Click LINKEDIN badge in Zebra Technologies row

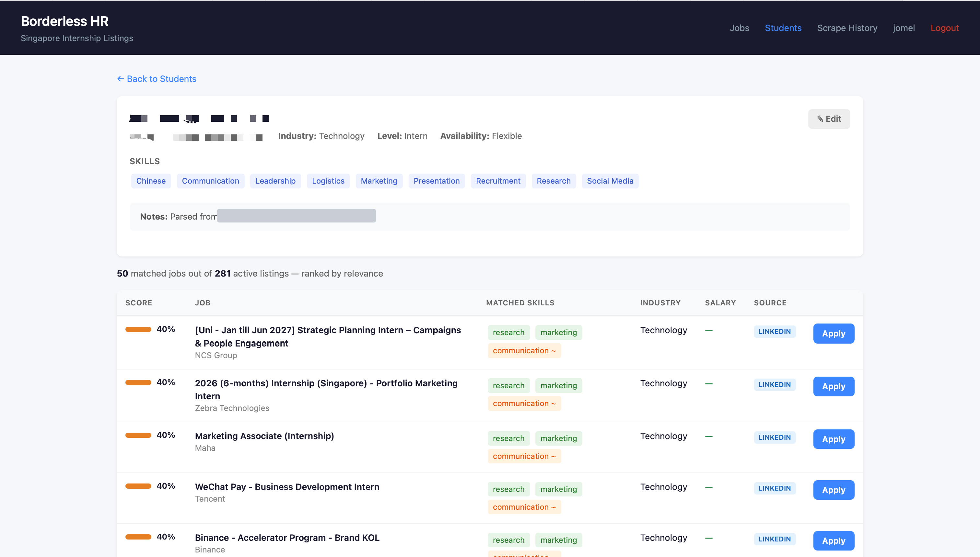775,385
